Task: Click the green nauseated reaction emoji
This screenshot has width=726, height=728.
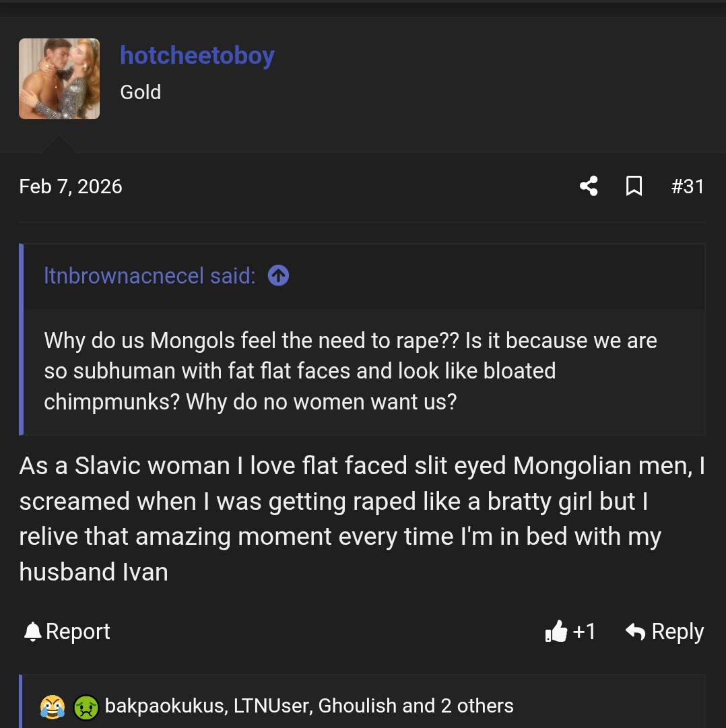Action: coord(86,706)
